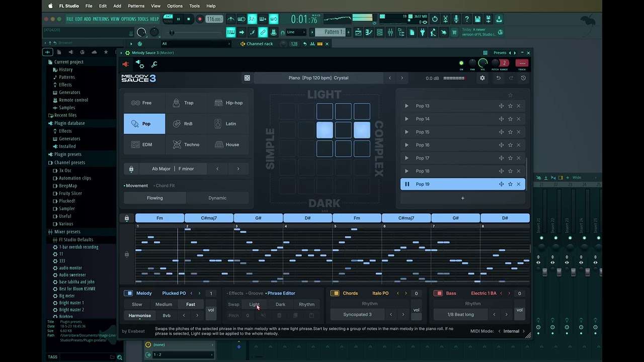The height and width of the screenshot is (362, 644).
Task: Click the C#maj7 chord in bar 2
Action: 209,218
